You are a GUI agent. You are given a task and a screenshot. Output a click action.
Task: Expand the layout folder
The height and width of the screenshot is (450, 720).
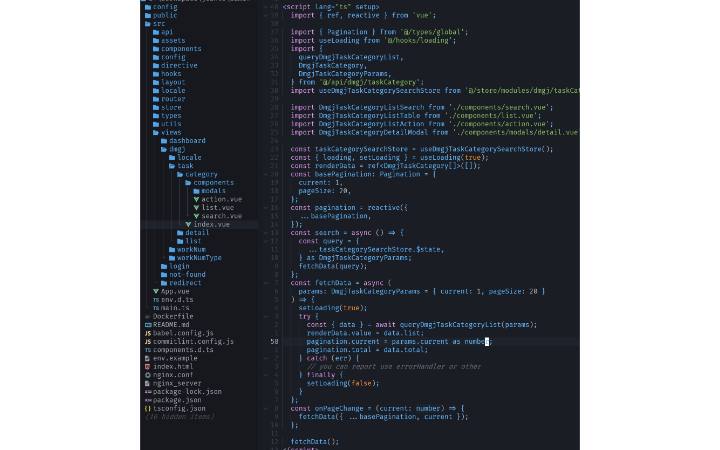coord(156,82)
